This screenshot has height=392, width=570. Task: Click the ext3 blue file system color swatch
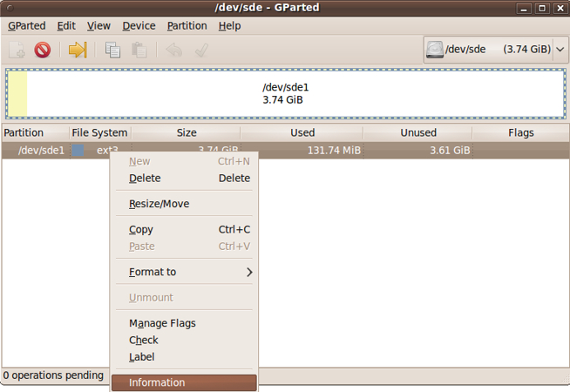pos(78,151)
